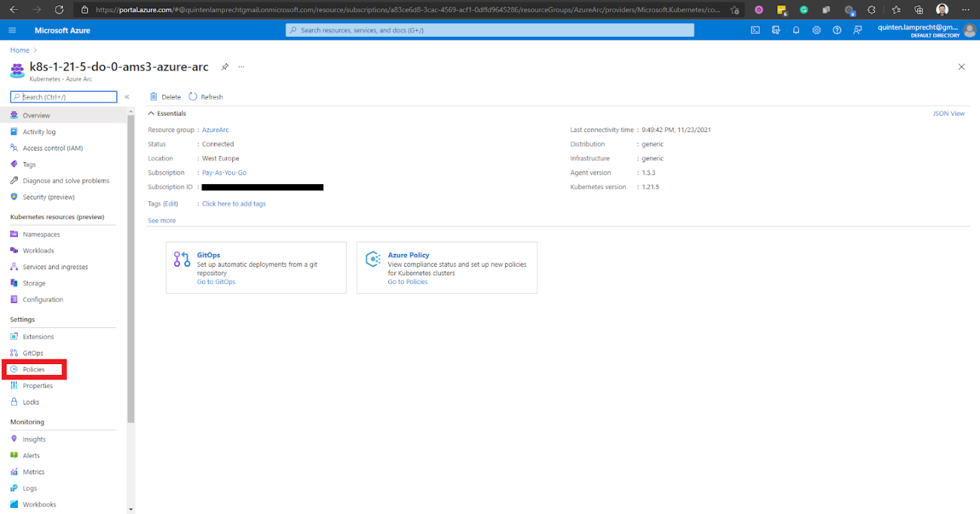Click the account avatar for quinten.lamprecht
980x514 pixels.
pyautogui.click(x=969, y=30)
